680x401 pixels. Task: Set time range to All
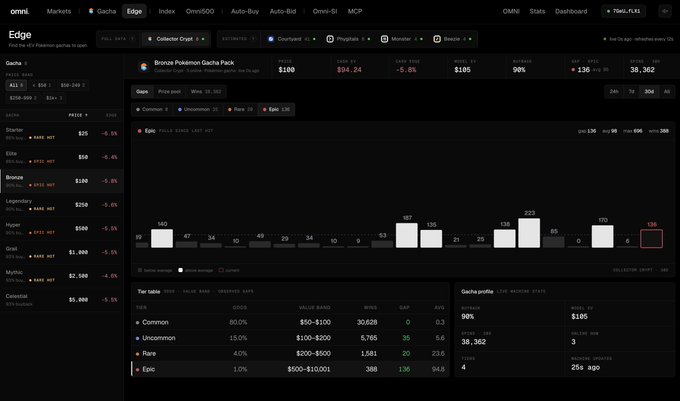(x=667, y=92)
